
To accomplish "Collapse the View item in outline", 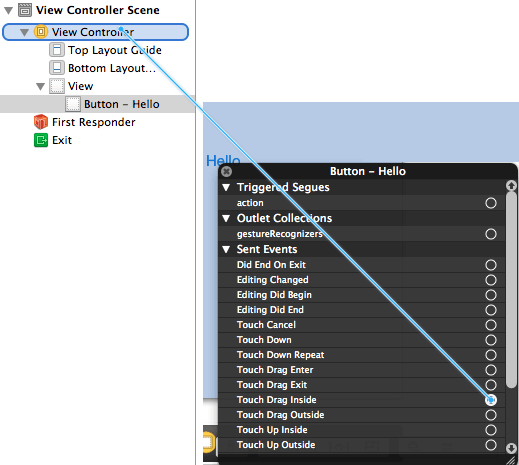I will 40,87.
